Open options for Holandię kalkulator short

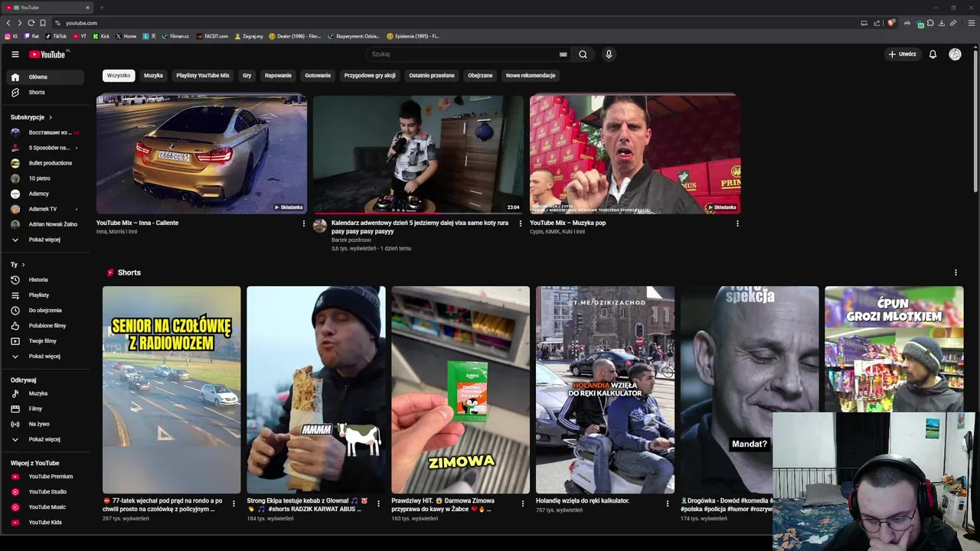coord(668,504)
